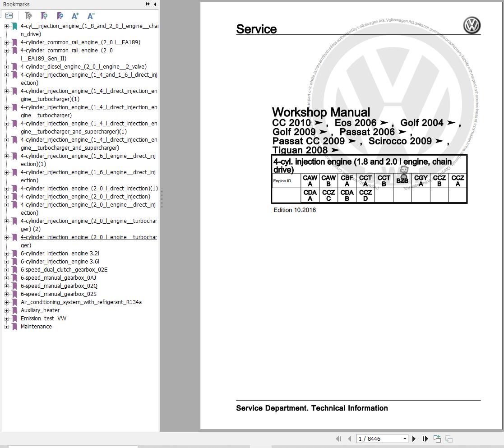
Task: Expand the Auxiliary_heater bookmark node
Action: point(6,310)
